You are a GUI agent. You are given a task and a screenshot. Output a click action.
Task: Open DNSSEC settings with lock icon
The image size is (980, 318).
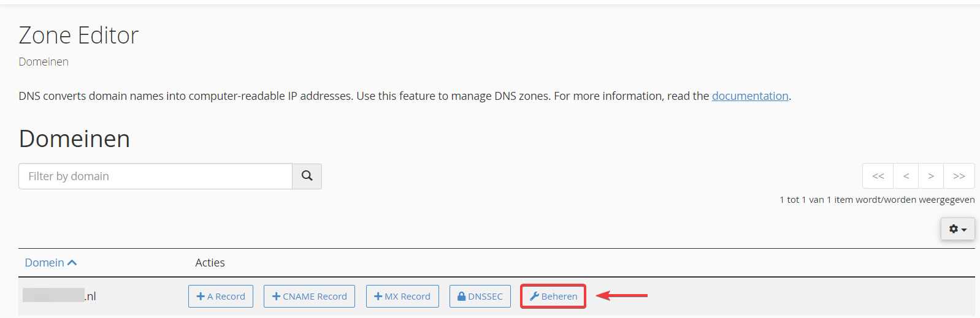(480, 297)
